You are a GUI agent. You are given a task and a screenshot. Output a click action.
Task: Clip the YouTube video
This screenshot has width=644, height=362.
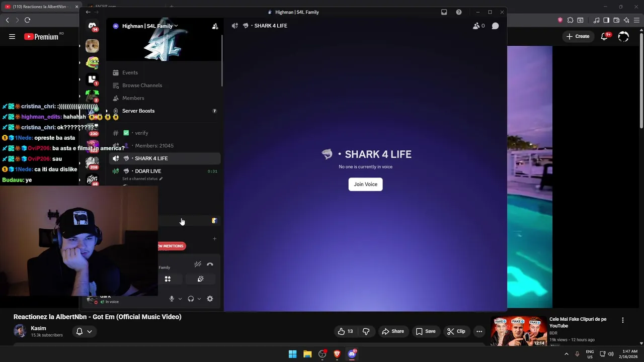coord(456,331)
